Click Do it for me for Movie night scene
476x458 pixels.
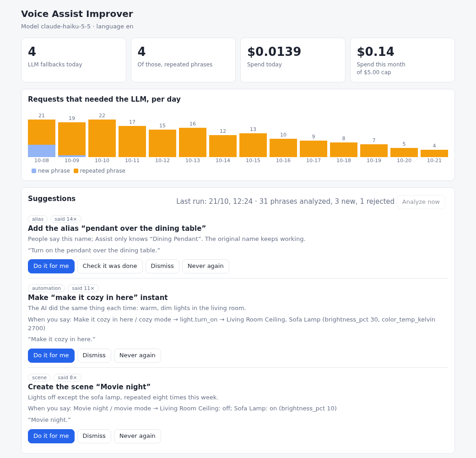click(x=51, y=436)
